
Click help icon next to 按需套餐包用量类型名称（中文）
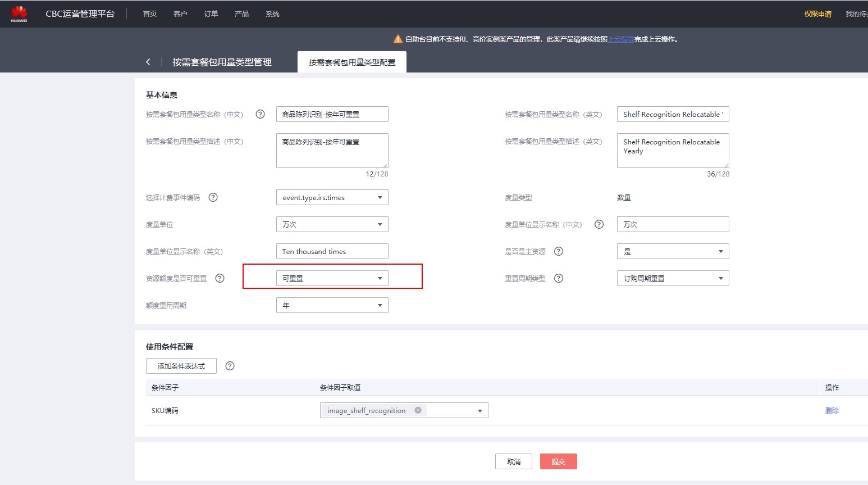260,114
